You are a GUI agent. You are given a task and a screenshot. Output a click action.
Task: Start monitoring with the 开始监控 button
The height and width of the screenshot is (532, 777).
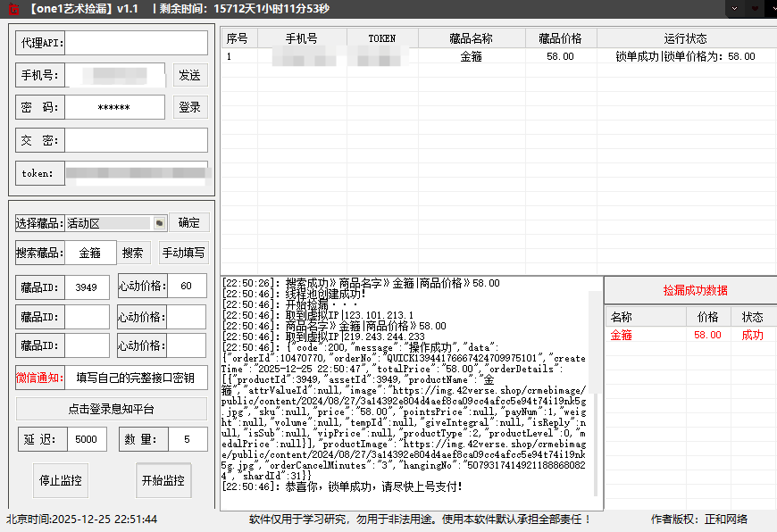tap(163, 480)
